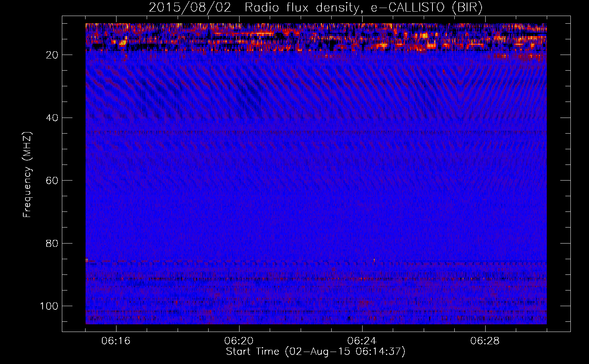Select the "Frequency (MHZ)" y-axis label
The width and height of the screenshot is (589, 364).
pos(27,175)
